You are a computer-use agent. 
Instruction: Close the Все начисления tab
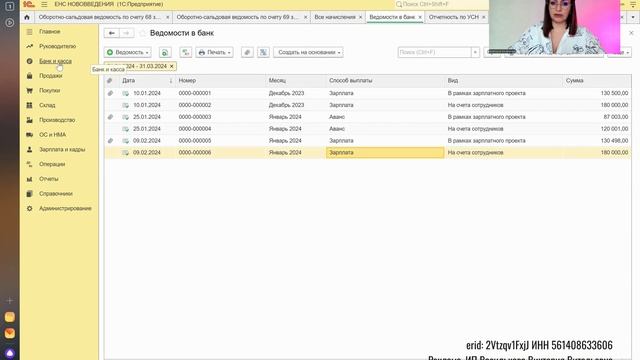pos(360,17)
